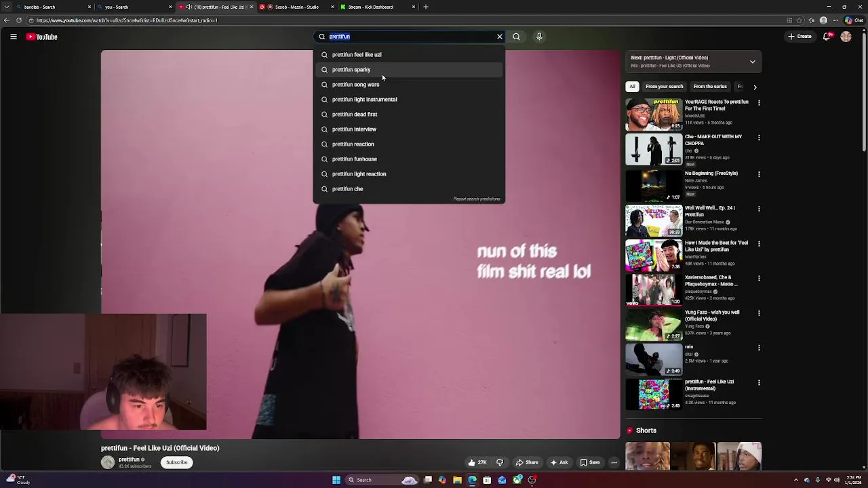
Task: Open the YouTube guide hamburger menu
Action: click(x=13, y=37)
